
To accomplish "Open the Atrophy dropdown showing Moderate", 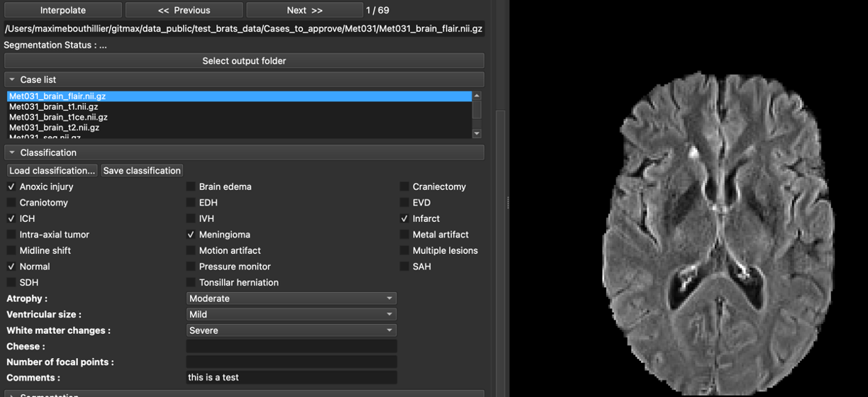I will point(291,298).
